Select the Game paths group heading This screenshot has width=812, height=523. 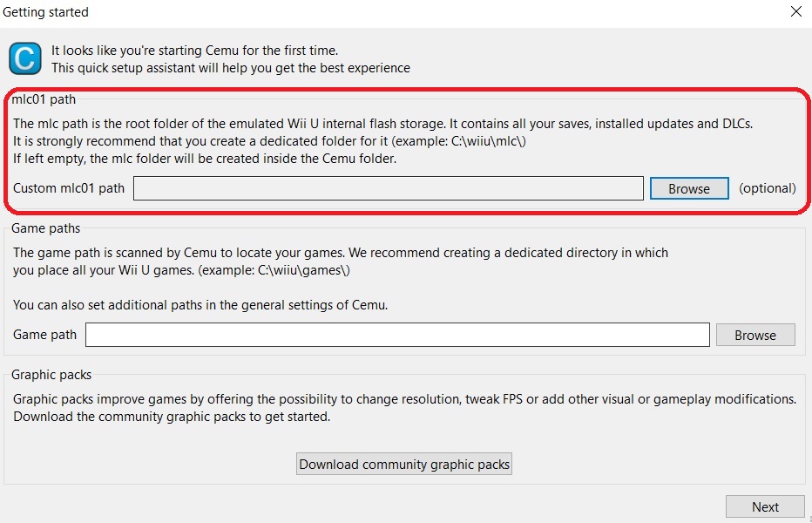(x=45, y=228)
